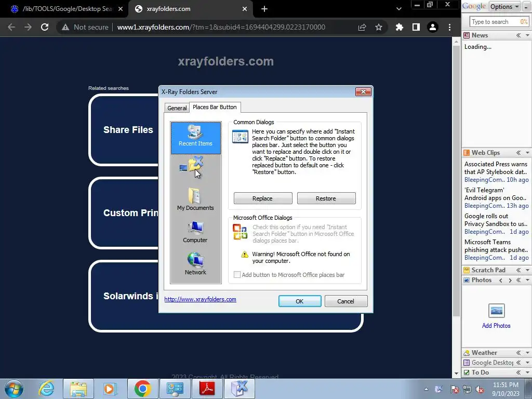The height and width of the screenshot is (399, 532).
Task: Open a new Chrome tab
Action: coord(264,9)
